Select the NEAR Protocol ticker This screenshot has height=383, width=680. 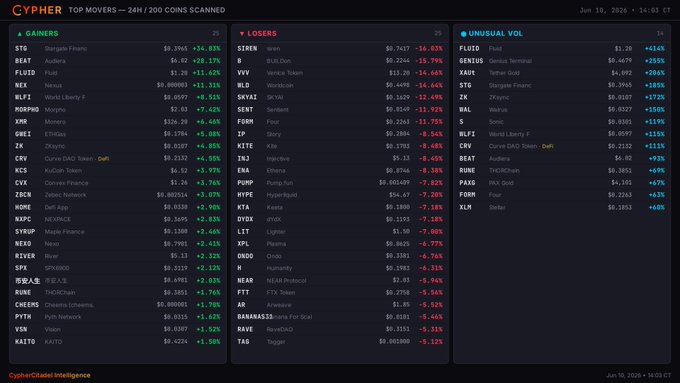(245, 281)
